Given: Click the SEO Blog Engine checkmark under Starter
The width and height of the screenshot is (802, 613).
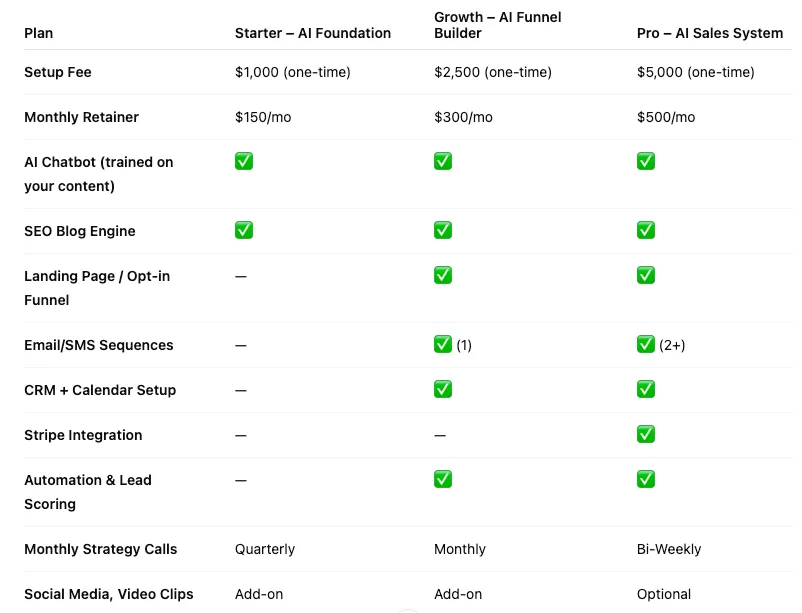Looking at the screenshot, I should (244, 230).
